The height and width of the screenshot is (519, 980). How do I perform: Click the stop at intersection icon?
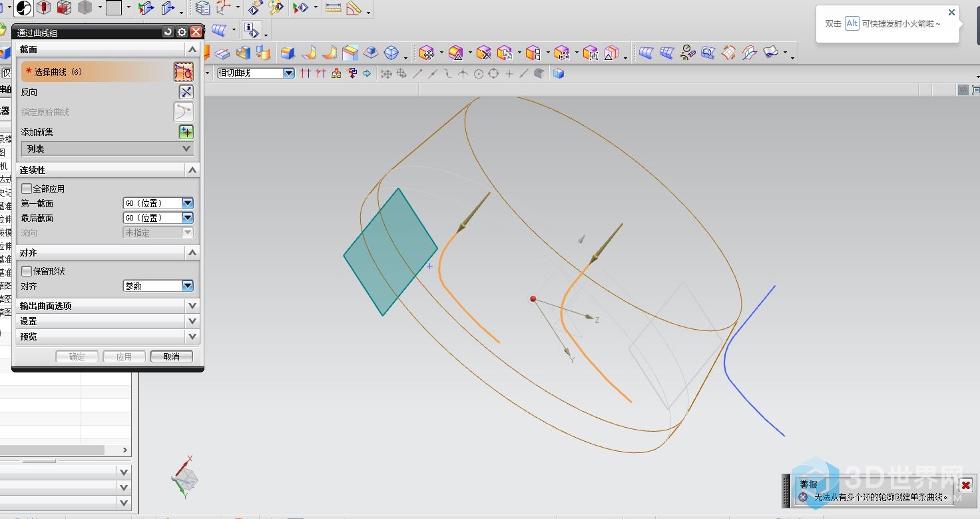[306, 73]
